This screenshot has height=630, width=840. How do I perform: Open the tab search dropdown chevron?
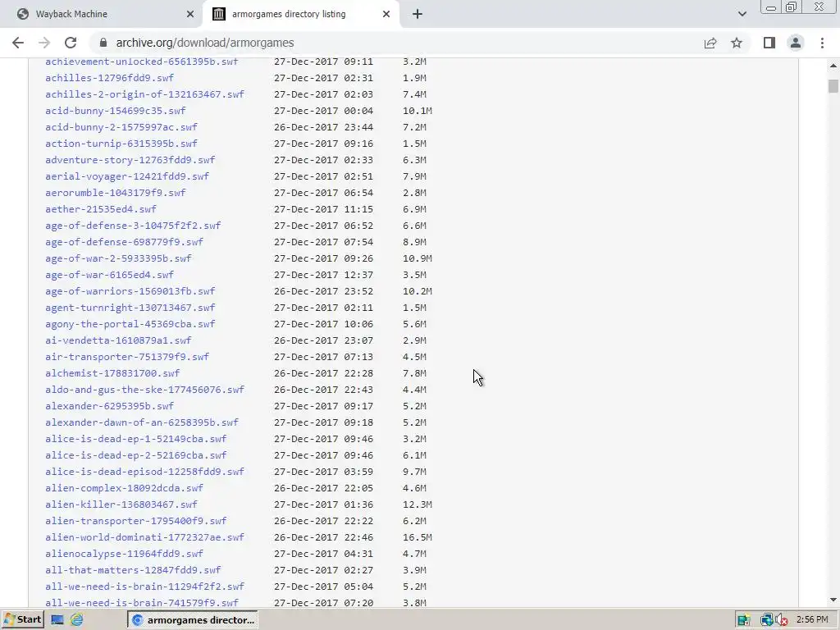point(742,14)
